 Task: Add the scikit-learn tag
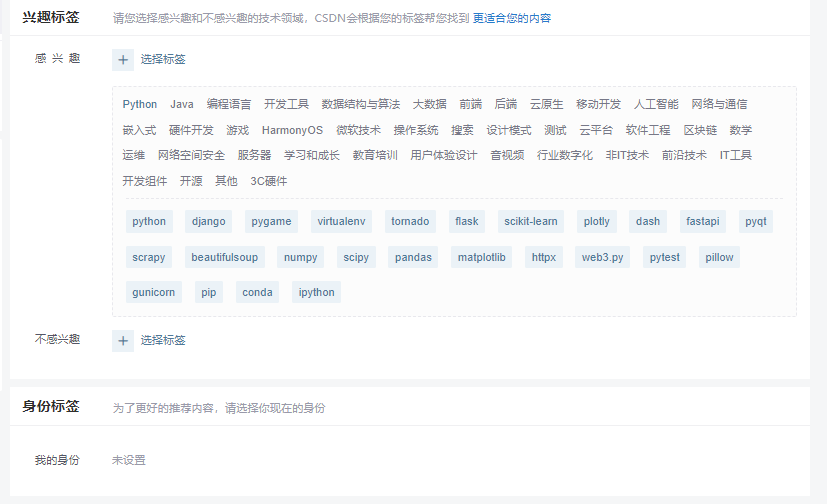coord(531,221)
